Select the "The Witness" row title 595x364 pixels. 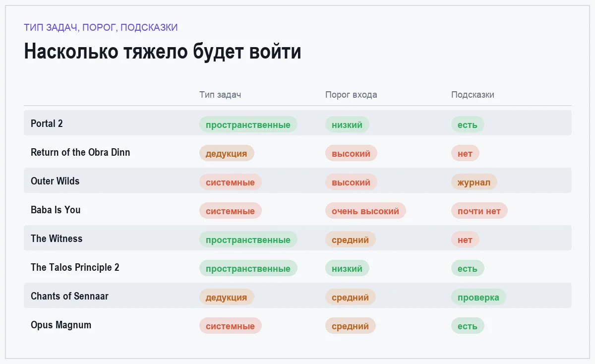[x=57, y=239]
